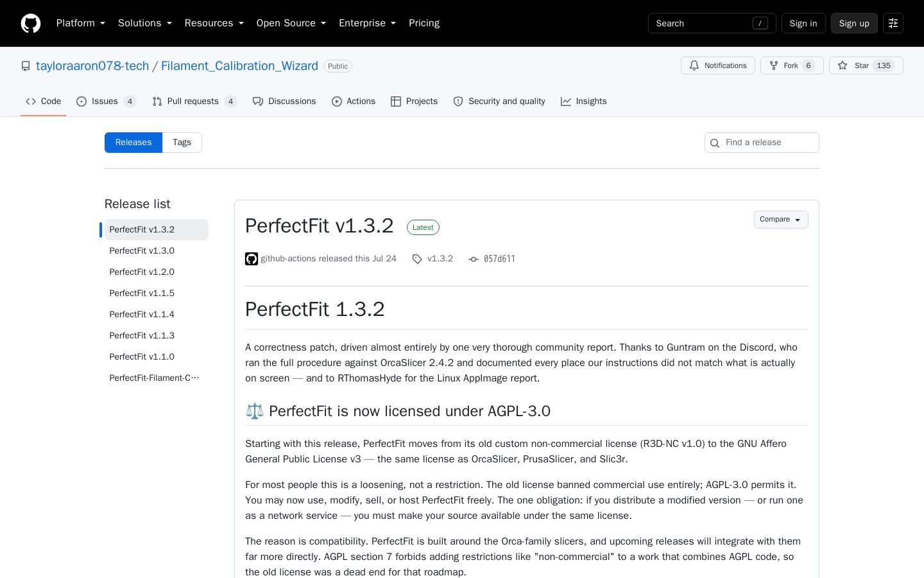Click the AGPL-3.0 license heading
The width and height of the screenshot is (924, 578).
[398, 411]
